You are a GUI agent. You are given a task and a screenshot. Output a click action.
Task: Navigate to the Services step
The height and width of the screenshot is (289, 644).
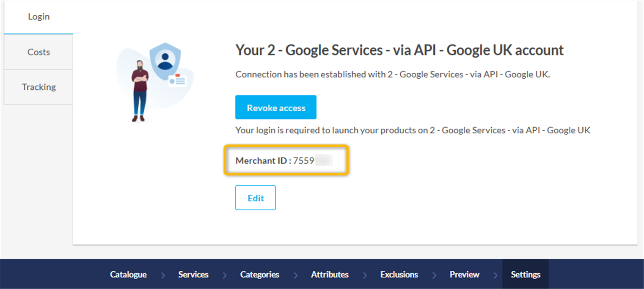tap(193, 274)
